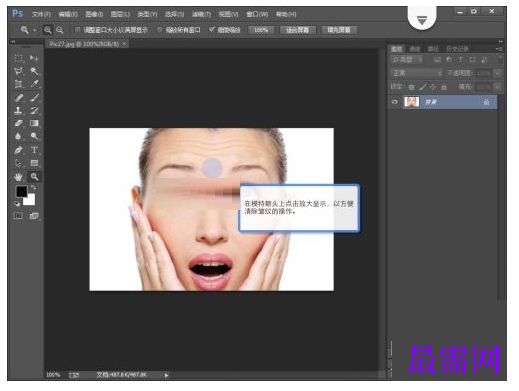Select the Eyedropper tool
This screenshot has height=391, width=519.
[x=34, y=84]
